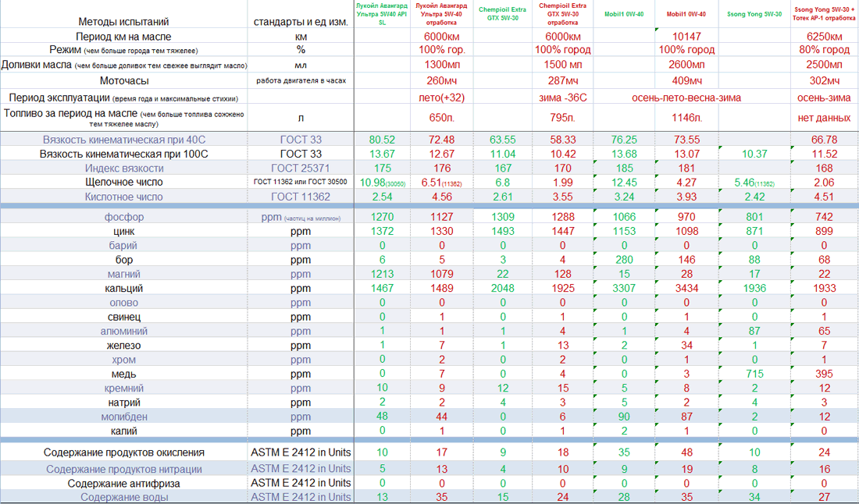The height and width of the screenshot is (504, 859).
Task: Click the 'кальций' row label
Action: tap(124, 289)
